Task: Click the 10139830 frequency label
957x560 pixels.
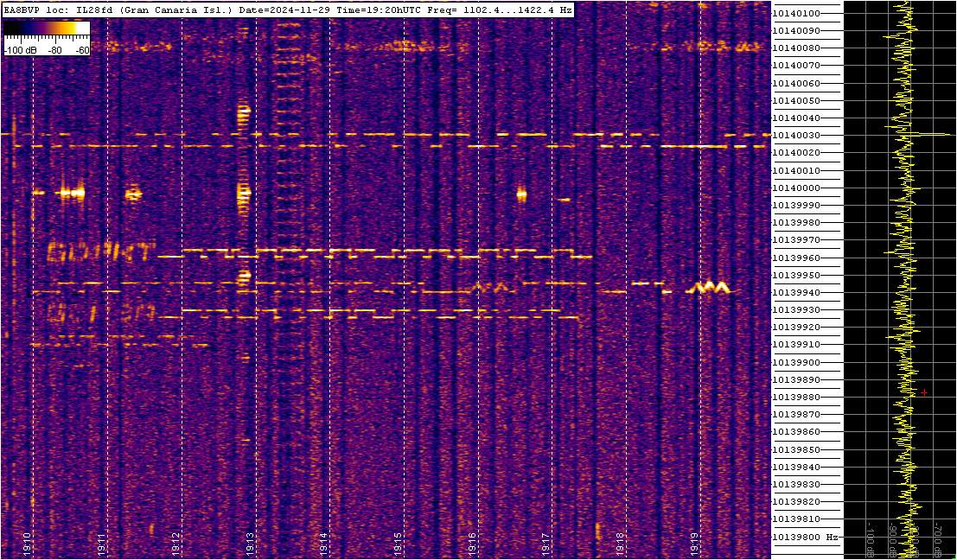Action: point(796,485)
